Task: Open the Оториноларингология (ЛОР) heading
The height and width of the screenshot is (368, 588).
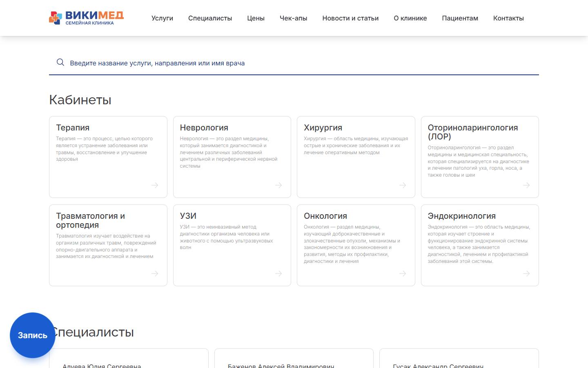Action: point(473,132)
